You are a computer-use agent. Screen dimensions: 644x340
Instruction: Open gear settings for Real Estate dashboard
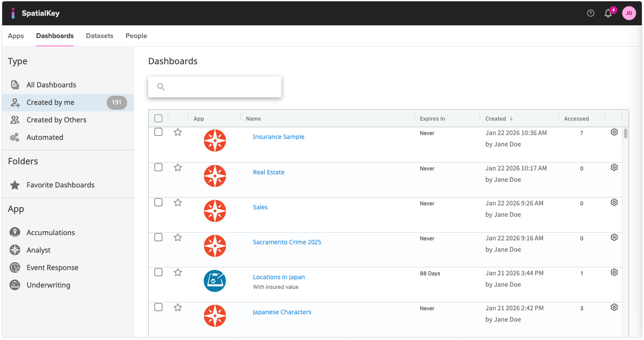point(614,167)
